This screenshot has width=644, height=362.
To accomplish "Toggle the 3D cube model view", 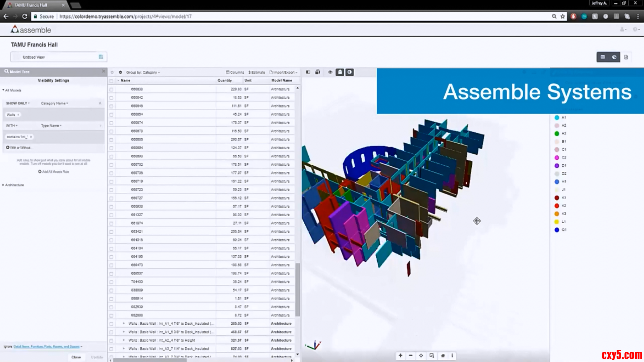I will coord(614,57).
